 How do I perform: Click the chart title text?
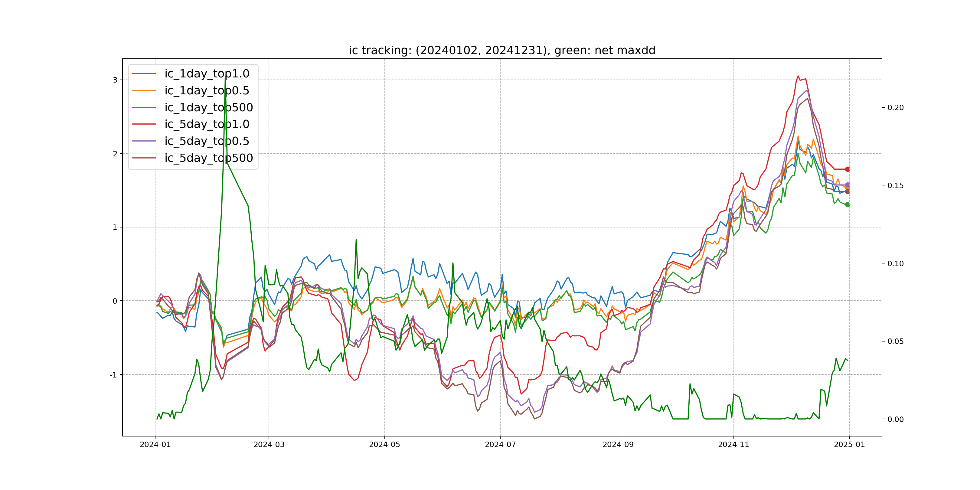[x=502, y=50]
